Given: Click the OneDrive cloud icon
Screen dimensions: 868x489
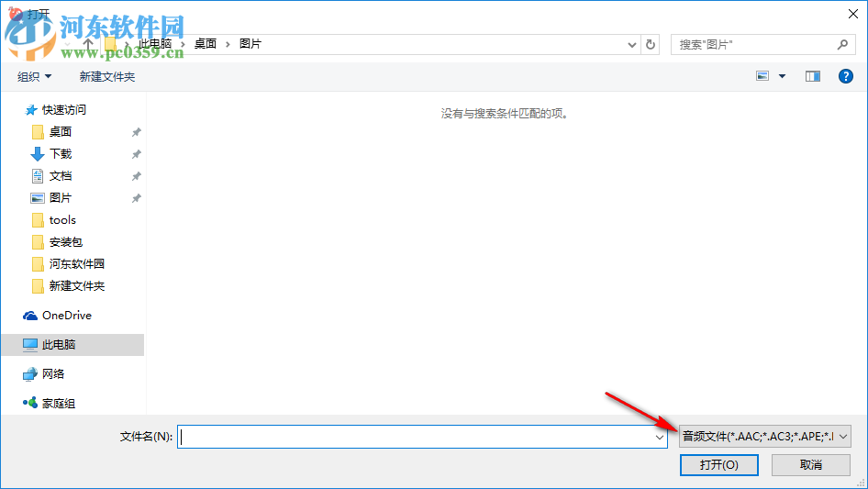Looking at the screenshot, I should (30, 316).
